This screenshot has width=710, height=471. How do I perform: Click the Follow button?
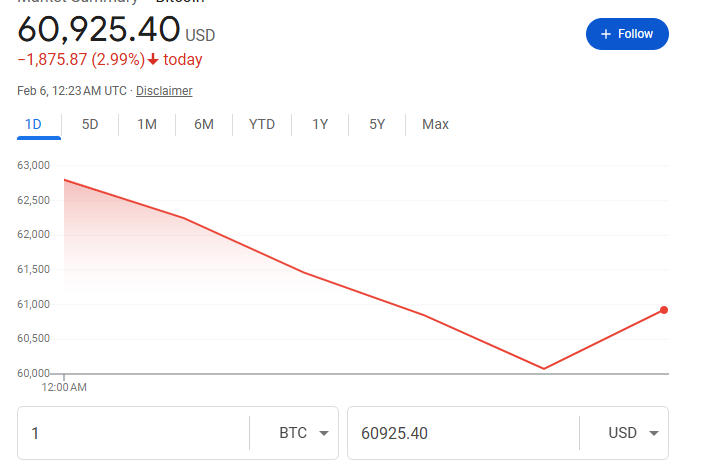click(x=627, y=34)
